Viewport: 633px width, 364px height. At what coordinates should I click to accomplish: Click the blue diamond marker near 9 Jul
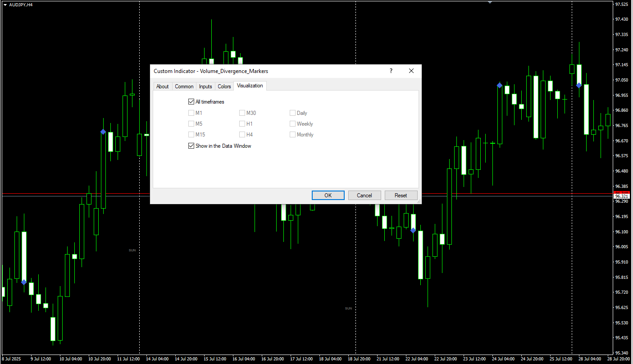(x=24, y=282)
